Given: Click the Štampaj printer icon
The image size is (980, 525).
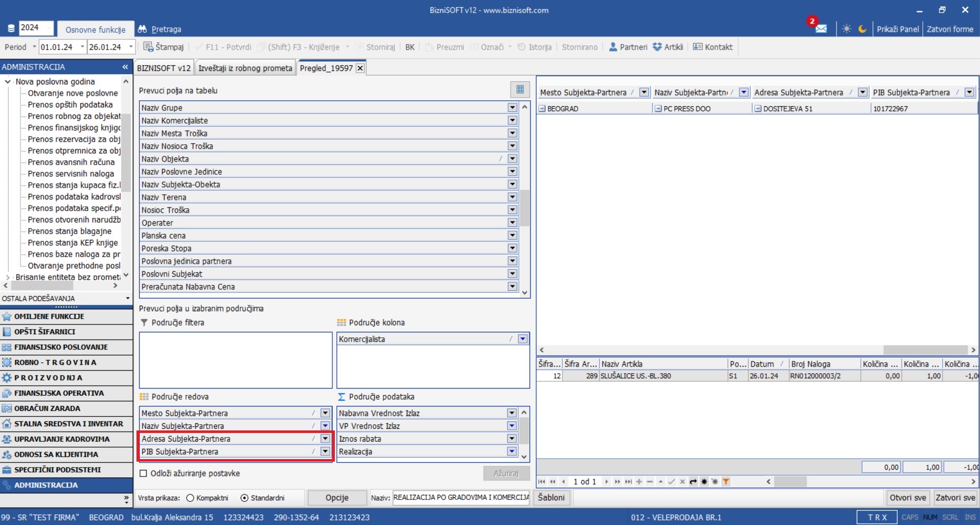Looking at the screenshot, I should (148, 47).
